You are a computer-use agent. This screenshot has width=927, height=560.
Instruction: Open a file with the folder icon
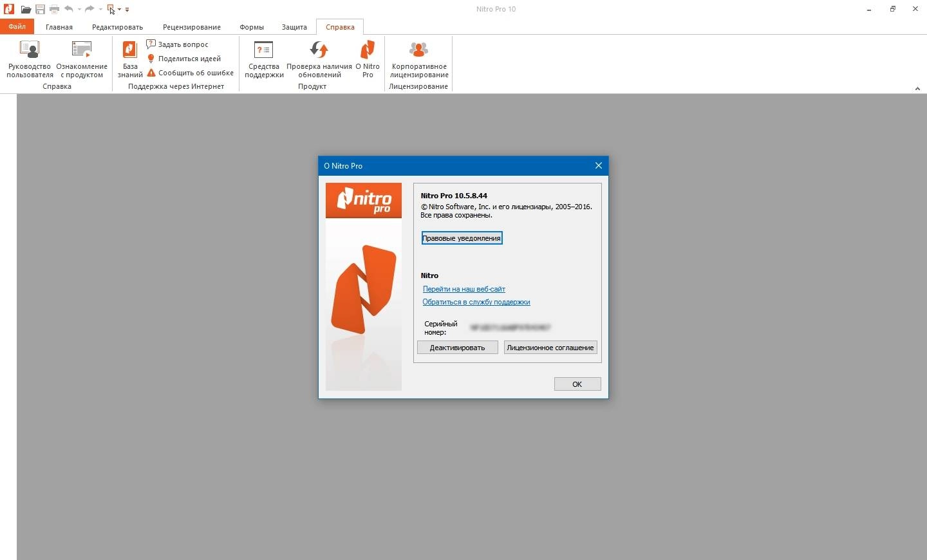[x=26, y=10]
